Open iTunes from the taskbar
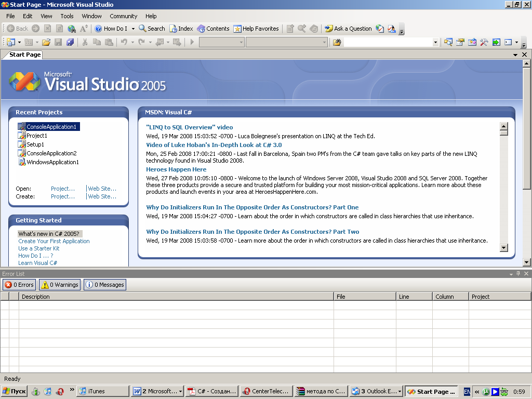This screenshot has height=399, width=532. point(103,391)
